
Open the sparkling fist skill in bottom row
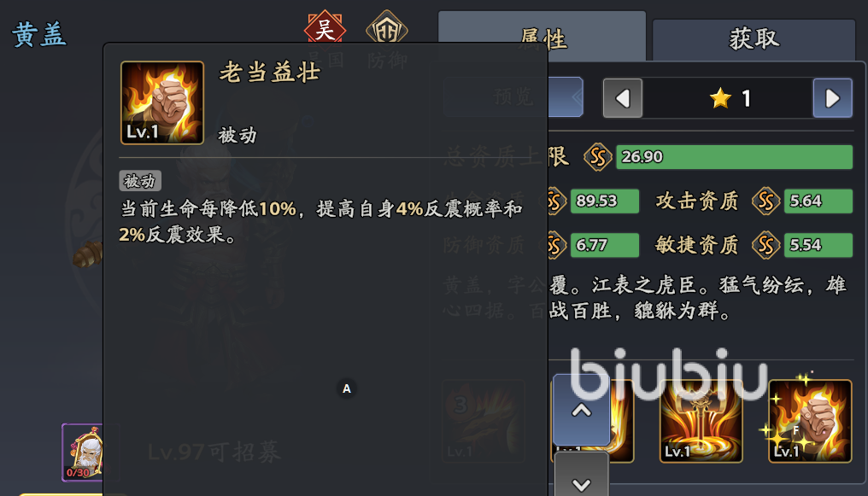click(x=810, y=421)
